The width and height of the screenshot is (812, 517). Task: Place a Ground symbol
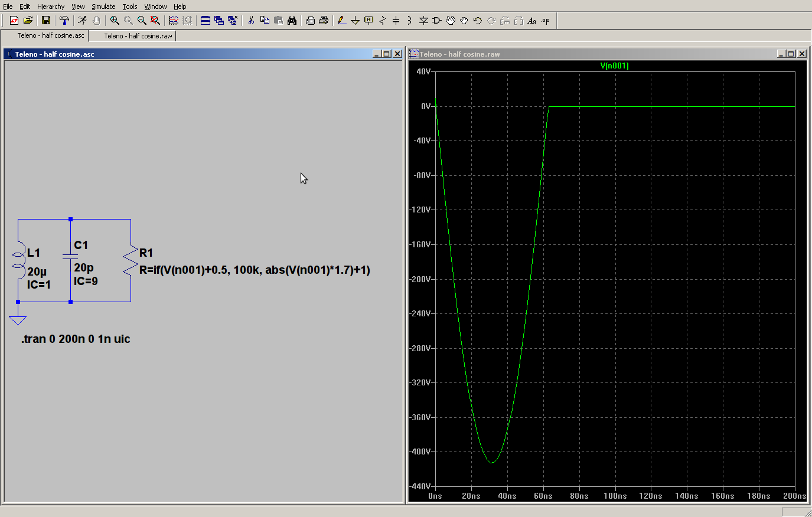(355, 21)
